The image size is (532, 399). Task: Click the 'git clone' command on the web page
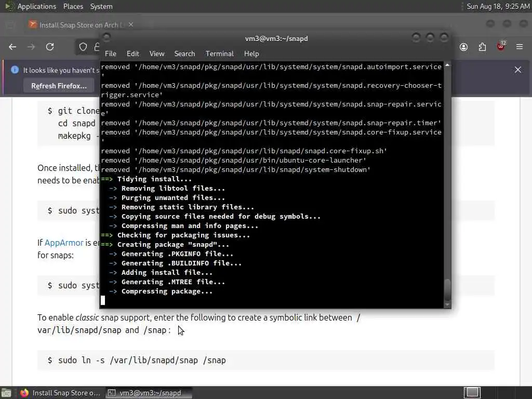tap(79, 111)
